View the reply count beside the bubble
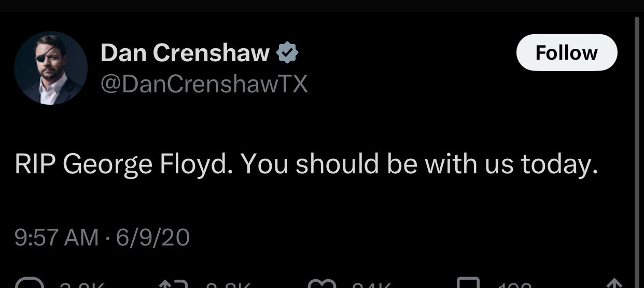This screenshot has height=288, width=644. point(83,285)
